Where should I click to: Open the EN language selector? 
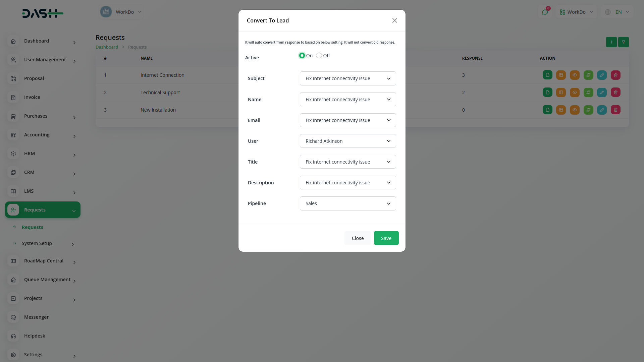[x=618, y=12]
